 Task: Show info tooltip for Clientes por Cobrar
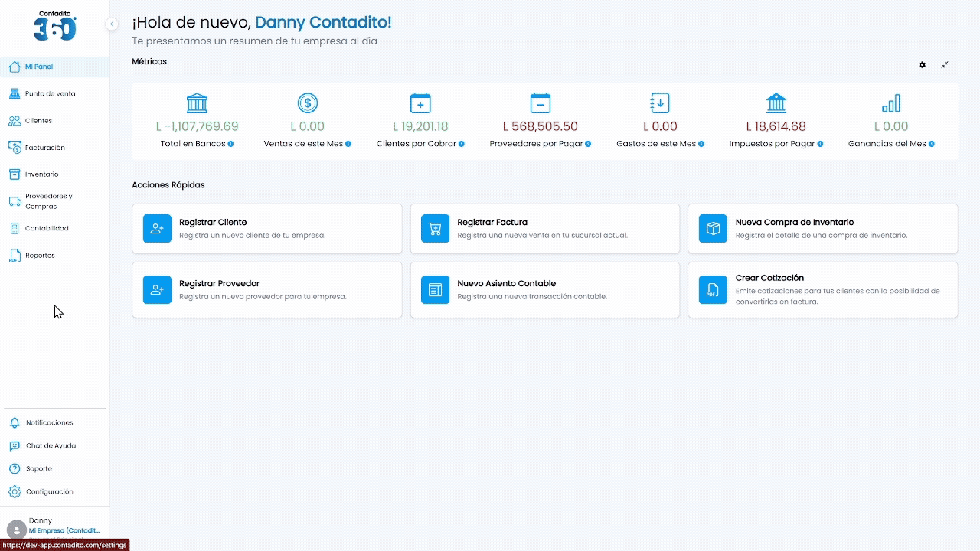(462, 144)
